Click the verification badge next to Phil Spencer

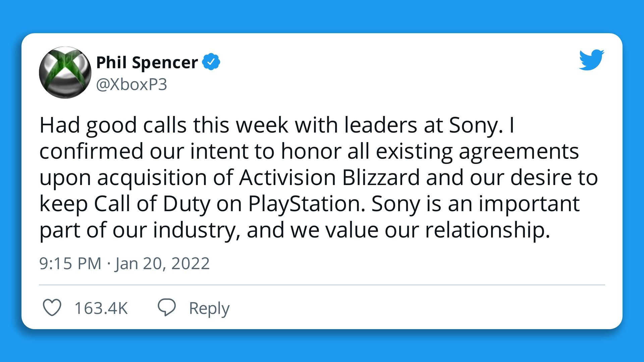212,61
